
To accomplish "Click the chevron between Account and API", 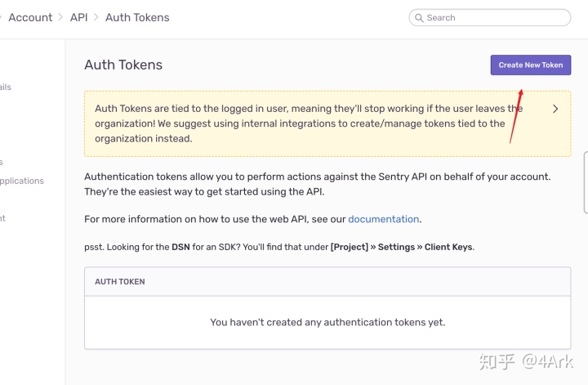I will pyautogui.click(x=60, y=18).
